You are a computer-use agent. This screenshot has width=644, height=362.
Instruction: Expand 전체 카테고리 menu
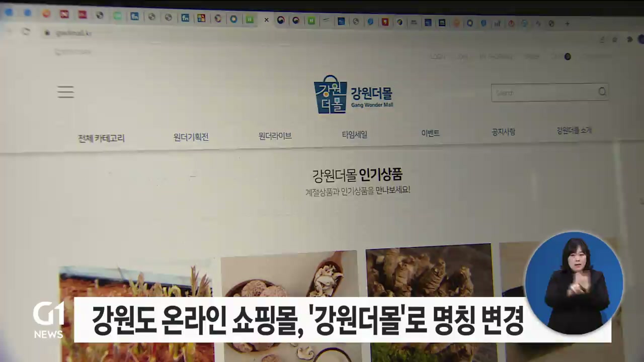[x=101, y=138]
